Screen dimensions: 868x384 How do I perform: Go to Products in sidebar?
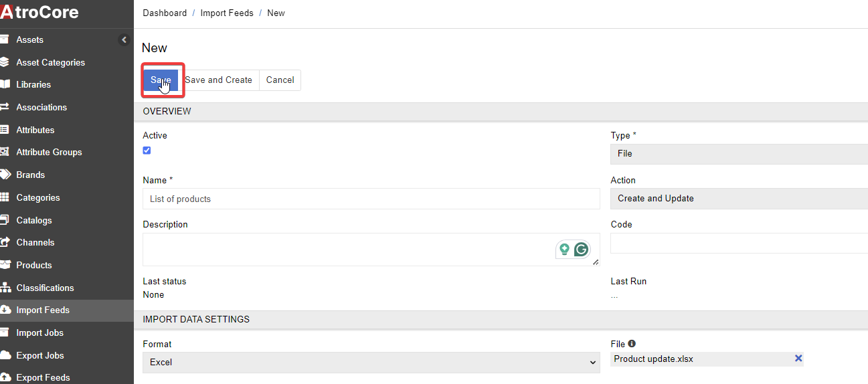pyautogui.click(x=34, y=265)
